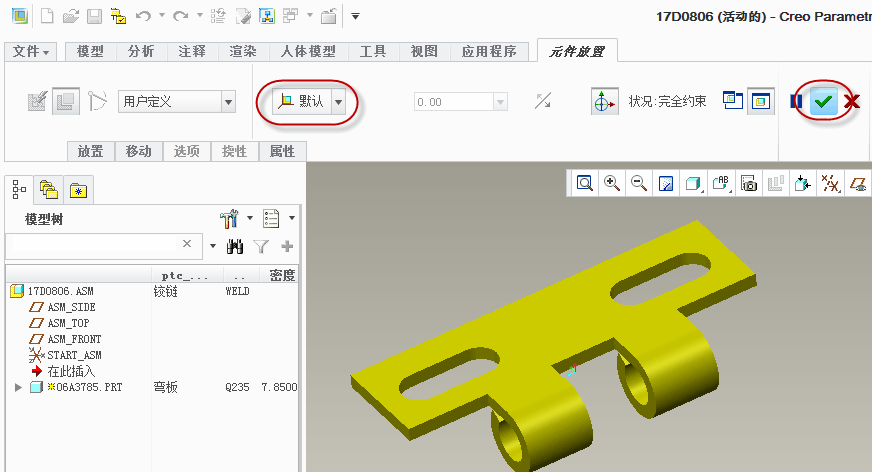Zoom in on the graphics view
The image size is (872, 472).
612,183
